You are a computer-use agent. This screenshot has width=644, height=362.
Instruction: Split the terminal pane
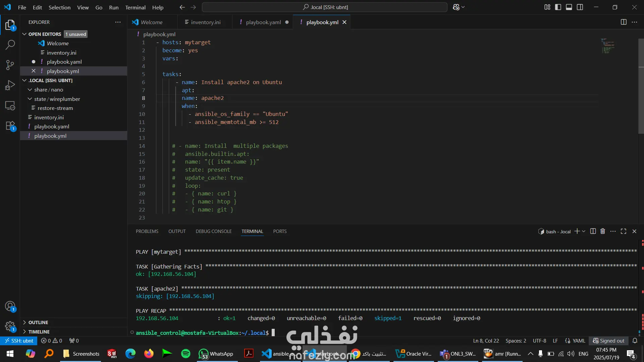click(x=593, y=231)
